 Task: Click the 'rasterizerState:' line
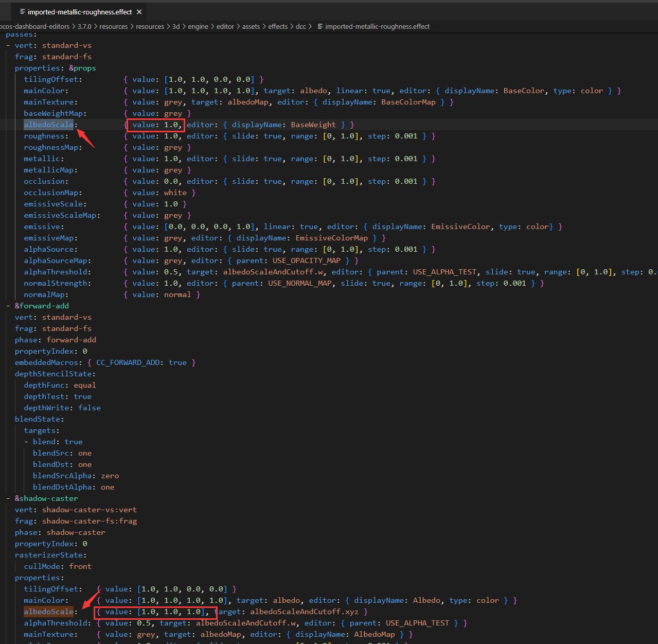[50, 555]
